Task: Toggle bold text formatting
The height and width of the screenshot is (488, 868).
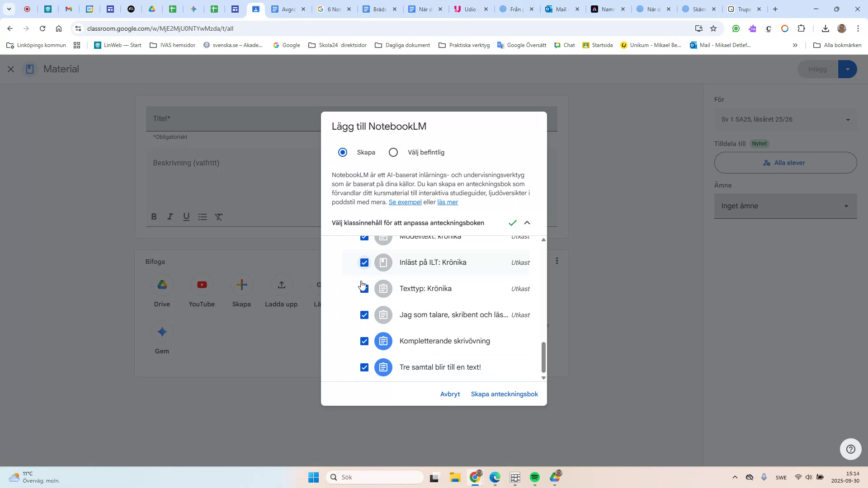Action: pos(153,217)
